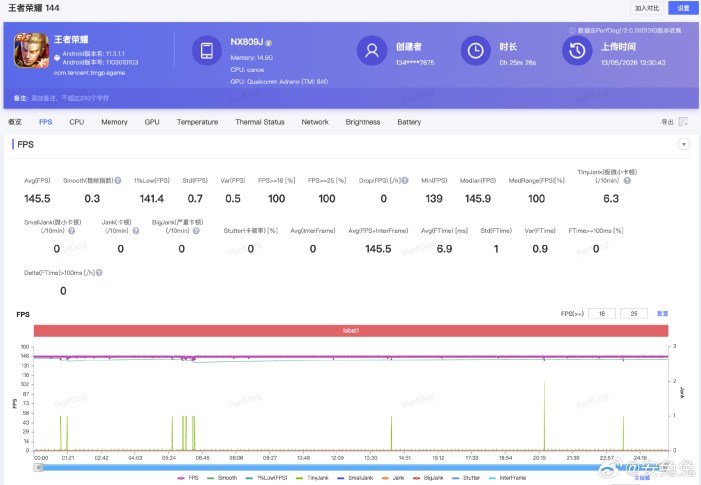Open help icon next to Drop(FPS) metric
Image resolution: width=701 pixels, height=485 pixels.
[x=405, y=181]
